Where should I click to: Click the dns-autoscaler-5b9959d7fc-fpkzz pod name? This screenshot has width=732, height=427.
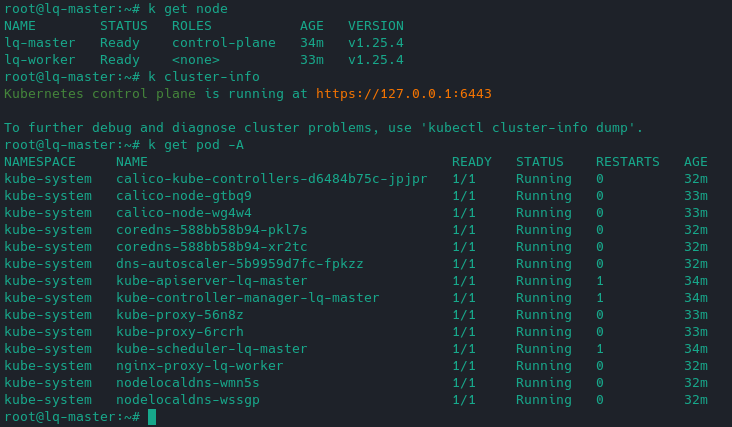pyautogui.click(x=239, y=264)
